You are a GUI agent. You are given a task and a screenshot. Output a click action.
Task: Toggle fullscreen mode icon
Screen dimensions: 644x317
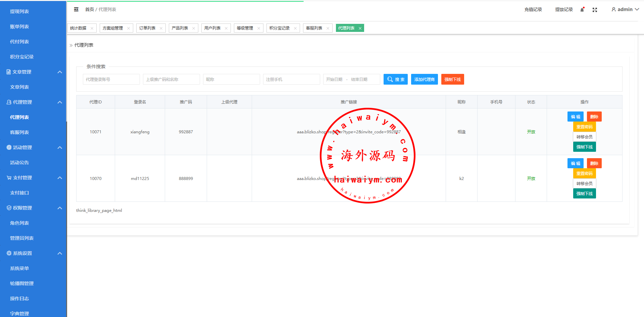595,10
